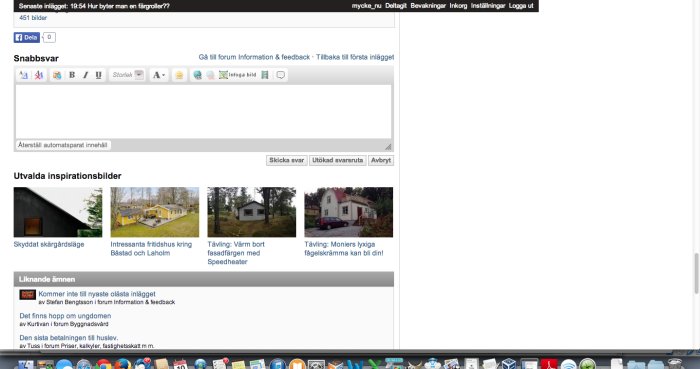Open the font color dropdown
The image size is (700, 369).
coord(159,75)
